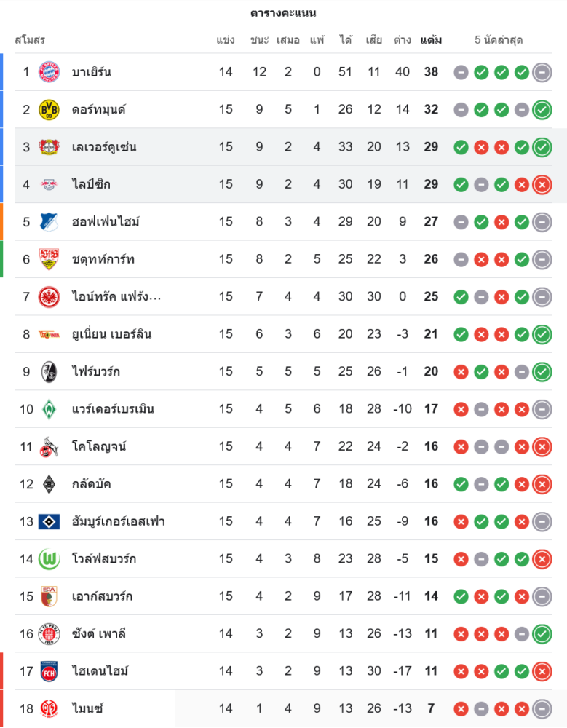Click the Werder Bremen diamond logo
Viewport: 567px width, 728px height.
(49, 408)
